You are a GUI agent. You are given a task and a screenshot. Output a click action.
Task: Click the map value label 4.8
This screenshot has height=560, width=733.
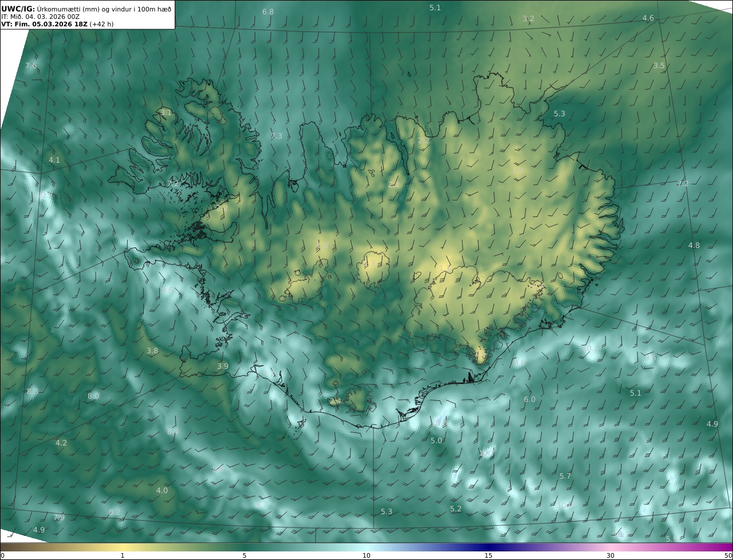[x=694, y=246]
